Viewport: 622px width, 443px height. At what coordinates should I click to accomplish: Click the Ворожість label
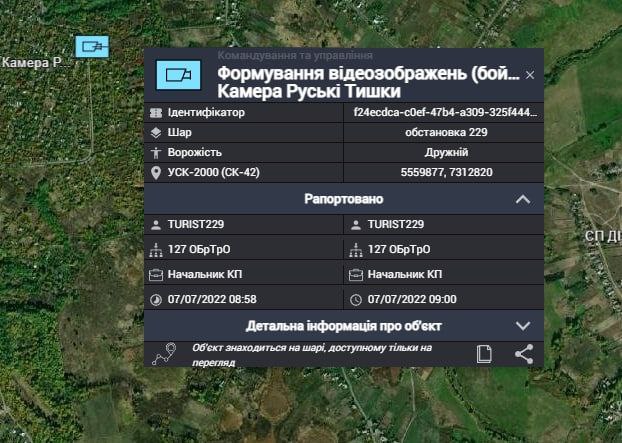pyautogui.click(x=195, y=152)
